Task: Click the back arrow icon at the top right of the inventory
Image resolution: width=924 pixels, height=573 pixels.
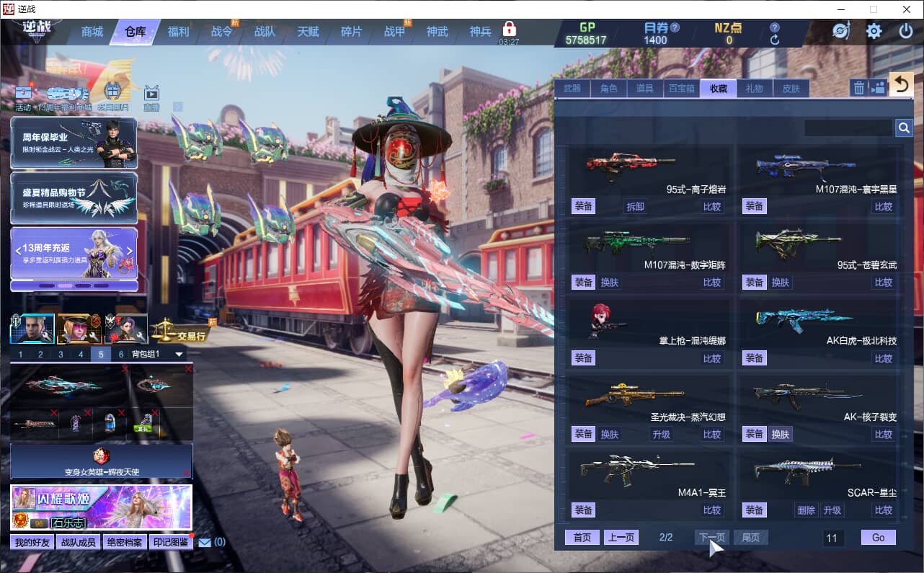Action: (901, 85)
